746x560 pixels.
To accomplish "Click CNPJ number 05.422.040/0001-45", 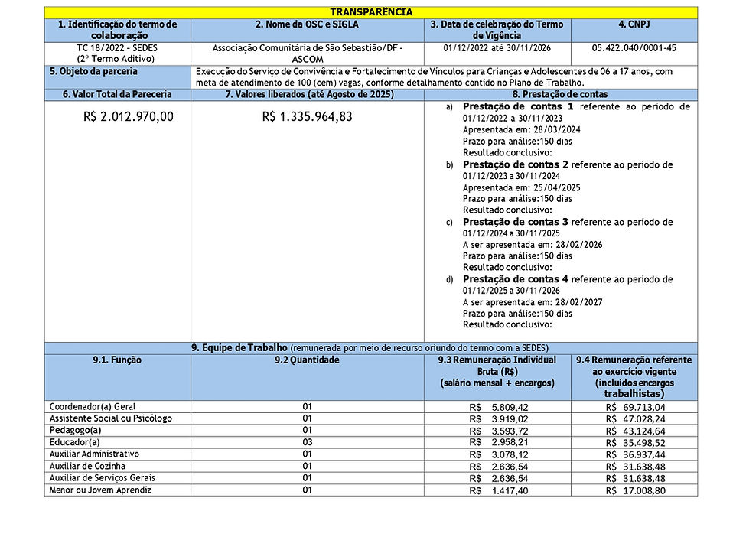I will [634, 48].
